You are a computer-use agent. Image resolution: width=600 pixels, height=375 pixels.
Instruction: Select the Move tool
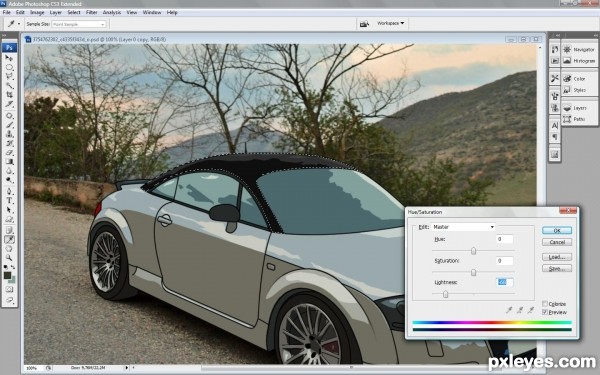click(x=9, y=58)
